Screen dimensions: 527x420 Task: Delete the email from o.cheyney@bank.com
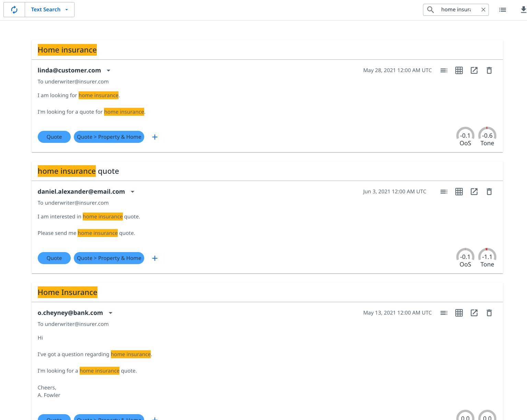pos(489,313)
